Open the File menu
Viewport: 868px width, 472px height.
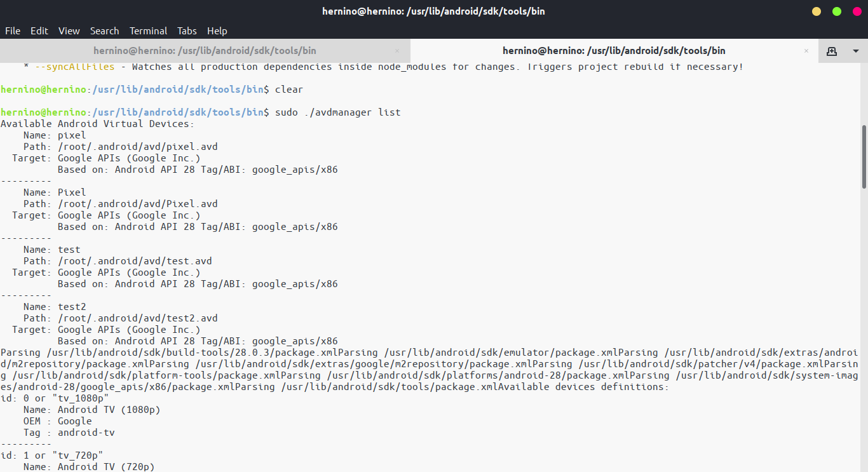13,30
